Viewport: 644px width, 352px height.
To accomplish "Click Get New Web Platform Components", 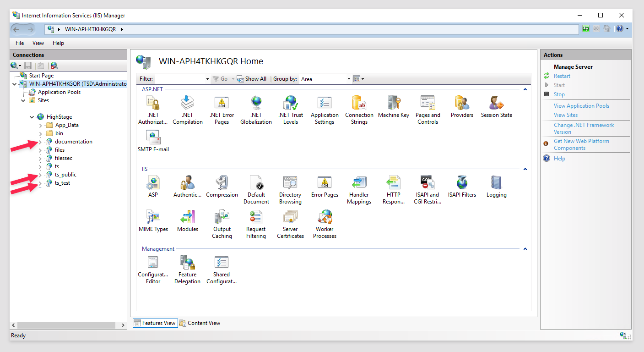I will [x=581, y=144].
